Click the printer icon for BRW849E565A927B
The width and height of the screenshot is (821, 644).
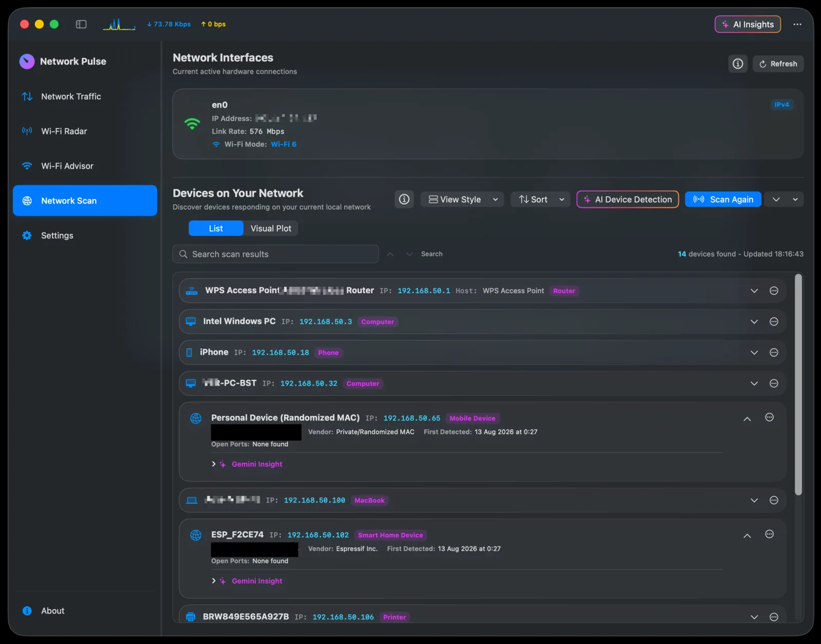(190, 617)
